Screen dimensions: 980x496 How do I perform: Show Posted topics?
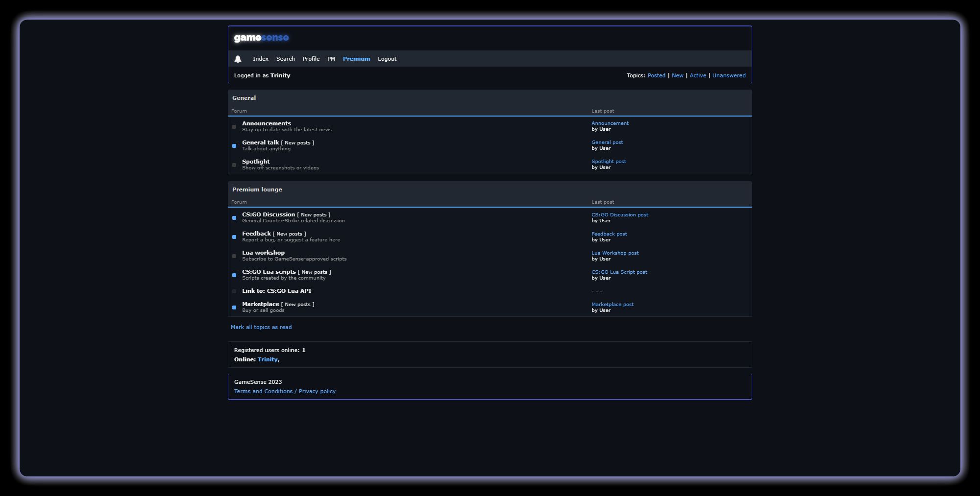pos(656,75)
